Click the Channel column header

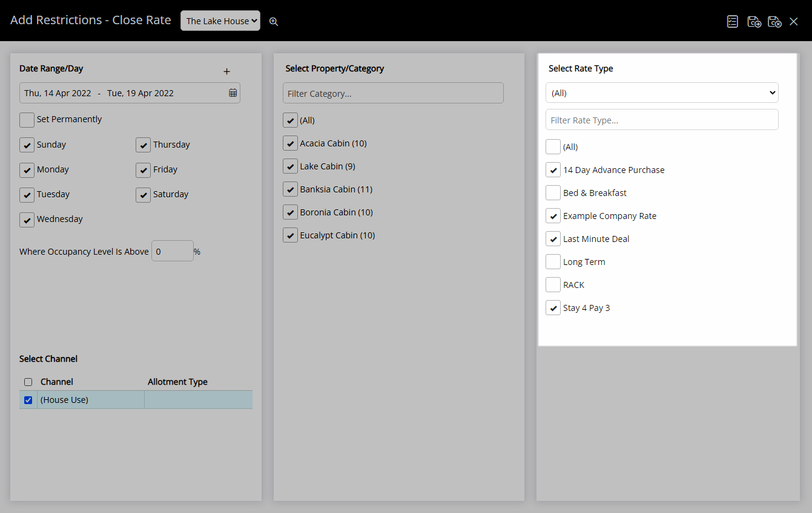[57, 382]
